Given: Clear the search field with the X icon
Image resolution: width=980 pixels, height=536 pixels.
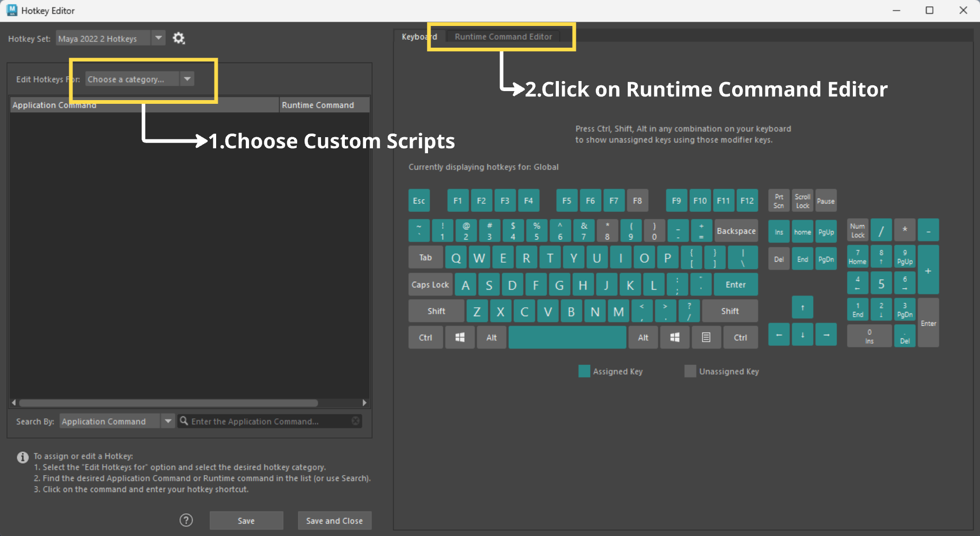Looking at the screenshot, I should click(x=355, y=421).
